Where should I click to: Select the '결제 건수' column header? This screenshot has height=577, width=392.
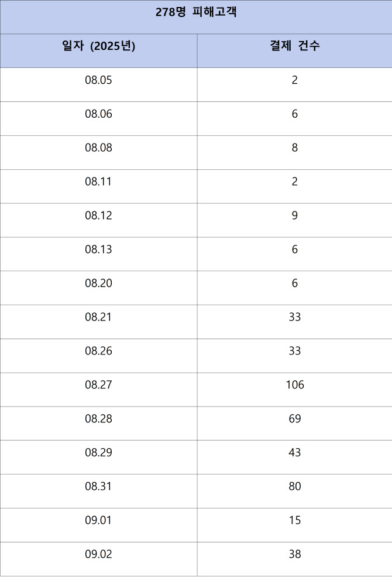click(x=294, y=46)
